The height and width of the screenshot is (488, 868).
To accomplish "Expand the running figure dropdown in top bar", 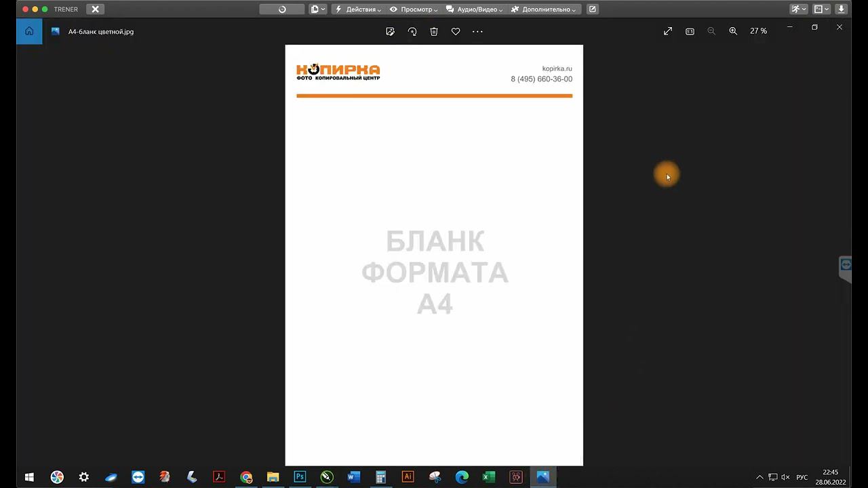I will (799, 9).
